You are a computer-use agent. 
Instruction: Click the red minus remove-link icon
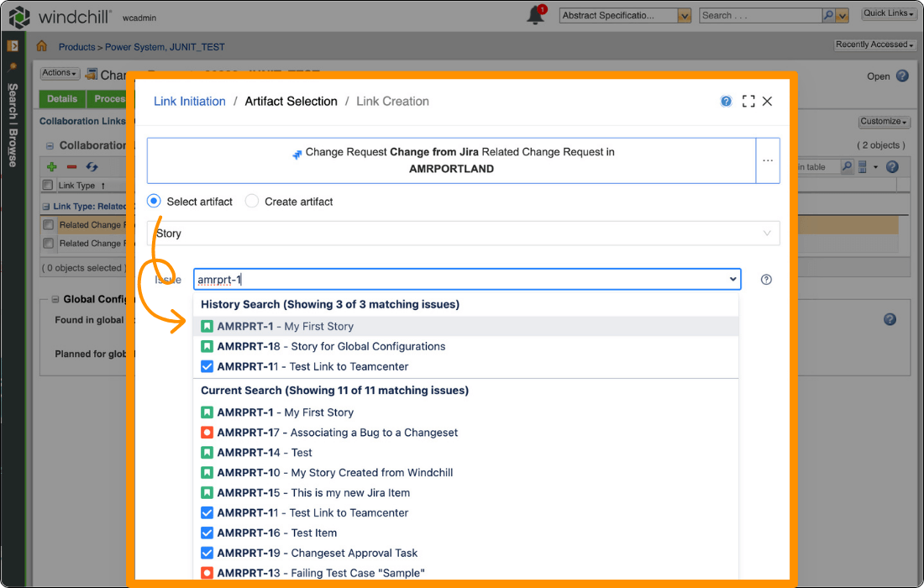(x=71, y=166)
